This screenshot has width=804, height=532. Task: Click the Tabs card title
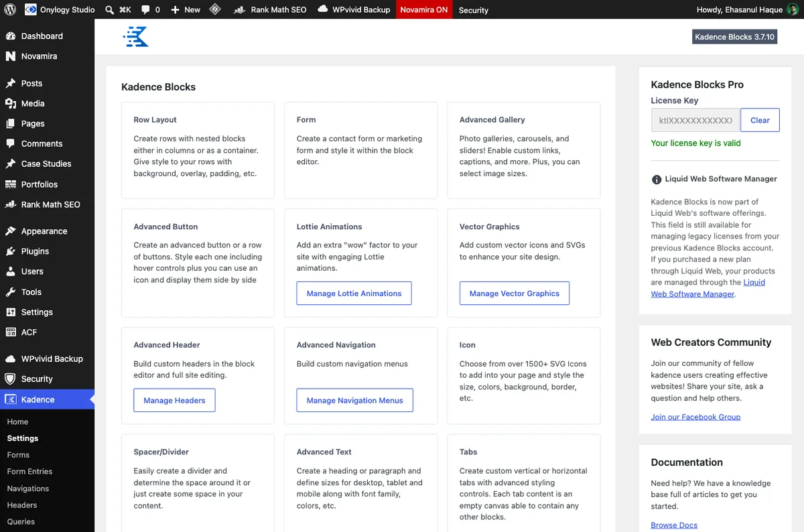click(468, 452)
